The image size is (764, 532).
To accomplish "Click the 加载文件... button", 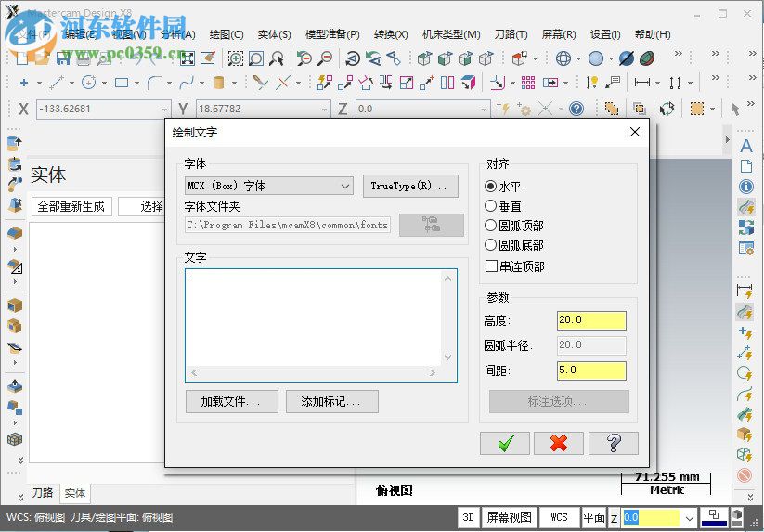I will pos(231,401).
